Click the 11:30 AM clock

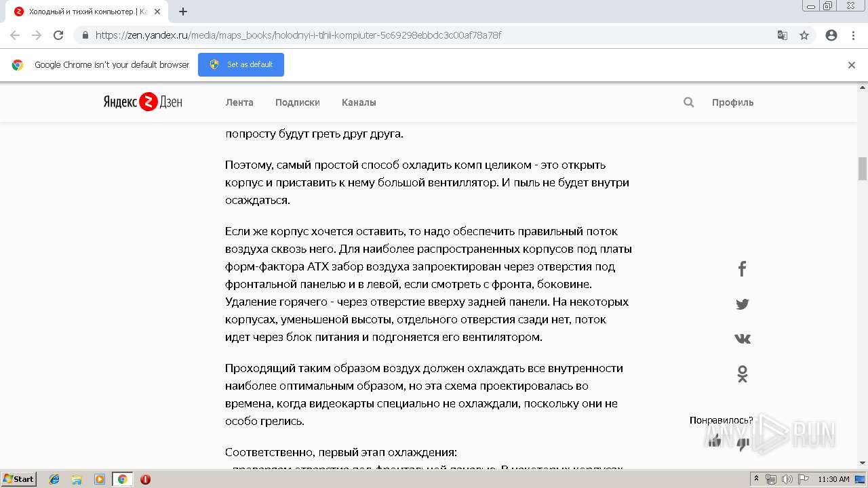coord(833,479)
